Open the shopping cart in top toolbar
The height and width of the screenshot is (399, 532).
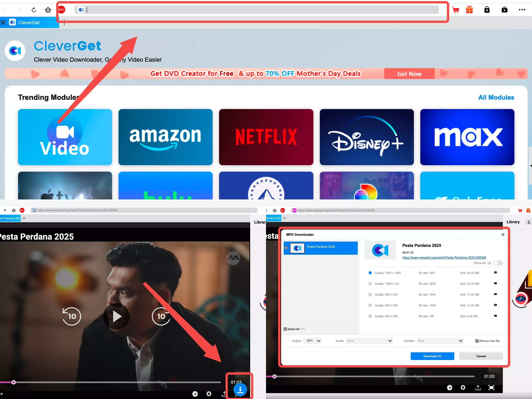tap(455, 10)
